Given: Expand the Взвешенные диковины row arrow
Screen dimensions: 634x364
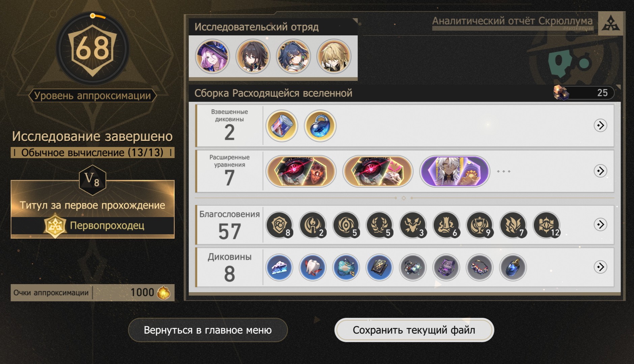Looking at the screenshot, I should 600,125.
